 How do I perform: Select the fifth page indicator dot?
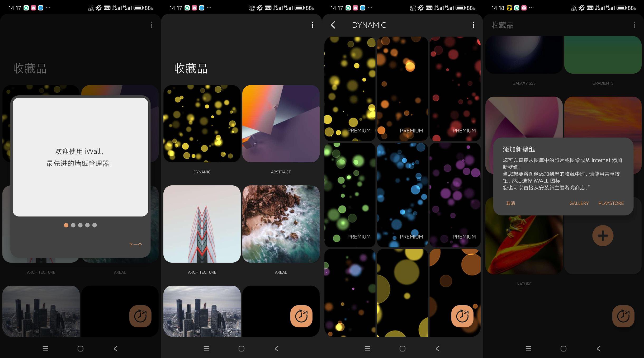tap(94, 225)
